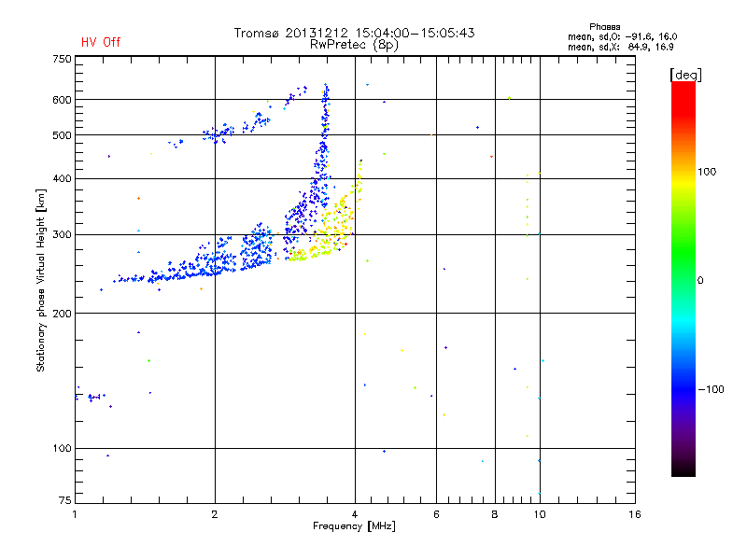
Task: Click the x-axis tick label "6"
Action: tap(436, 514)
